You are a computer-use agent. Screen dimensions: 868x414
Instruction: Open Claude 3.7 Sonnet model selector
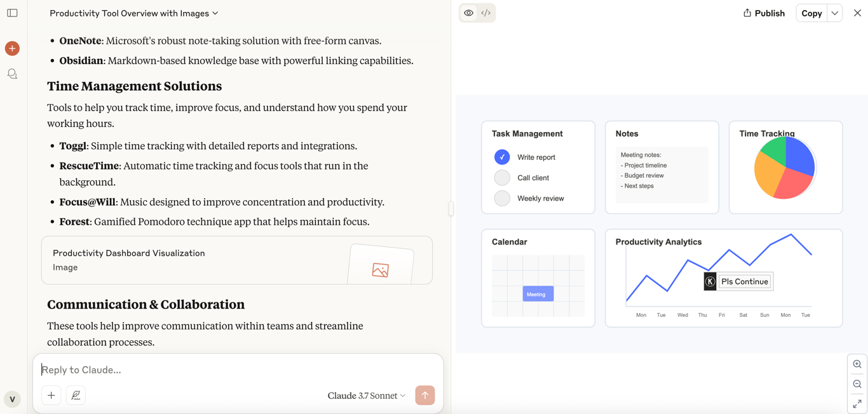point(367,396)
